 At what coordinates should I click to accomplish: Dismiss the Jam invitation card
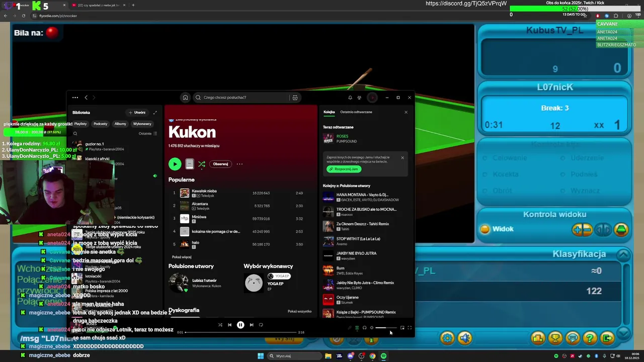pos(403,158)
